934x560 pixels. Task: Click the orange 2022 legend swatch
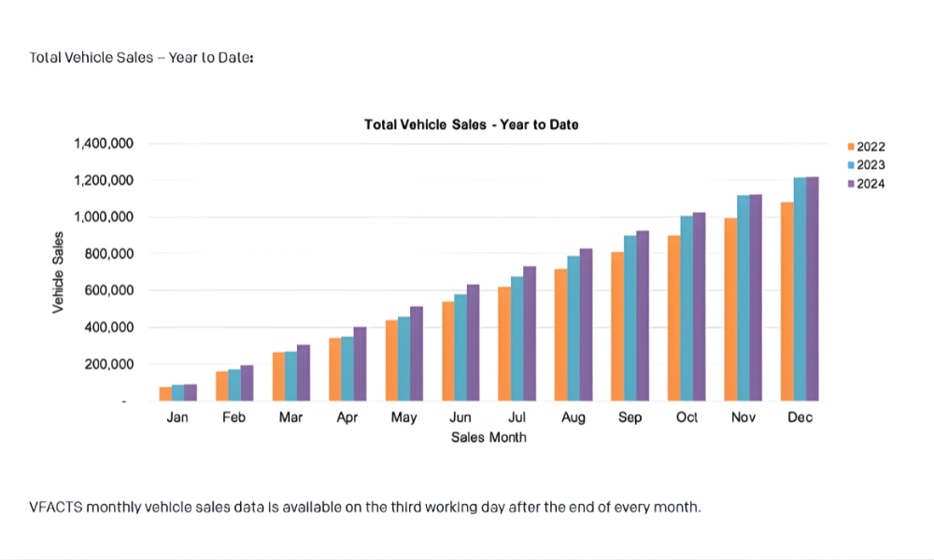(x=851, y=147)
